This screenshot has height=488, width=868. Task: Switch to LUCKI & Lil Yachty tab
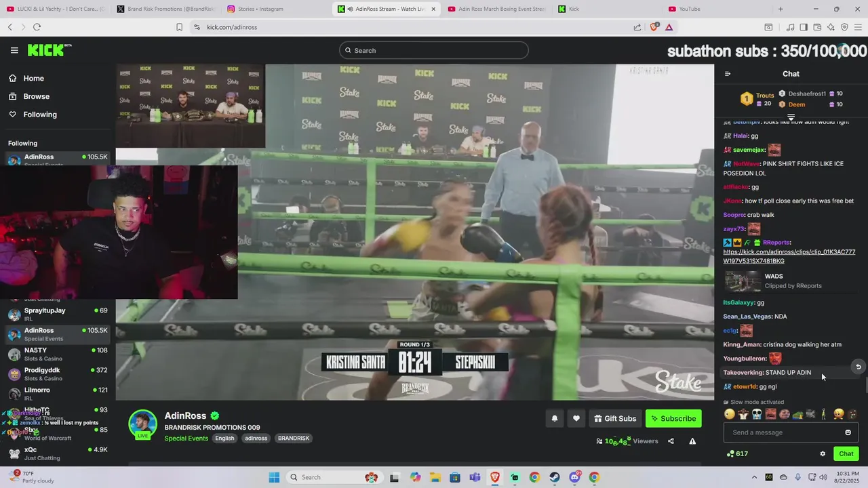pos(54,9)
